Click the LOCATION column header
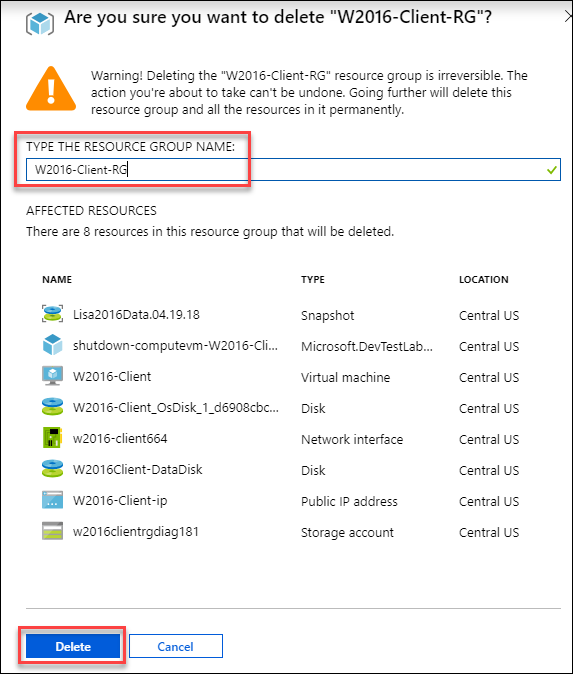The height and width of the screenshot is (674, 573). (484, 279)
